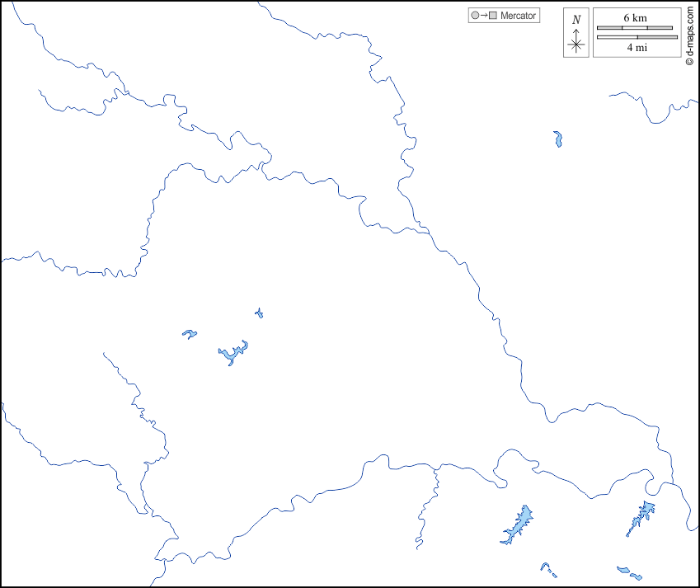Select the tiny lake north of the central lakes
Image resolution: width=700 pixels, height=588 pixels.
click(259, 313)
